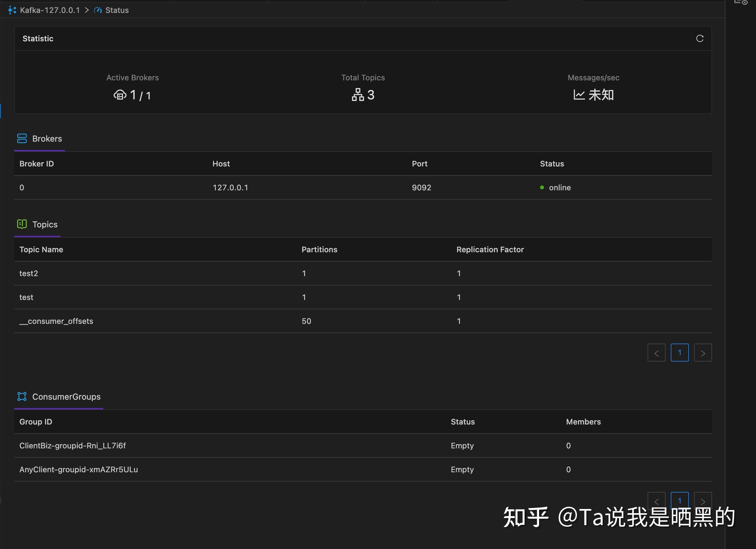Open Kafka-127.0.0.1 breadcrumb link
The image size is (756, 549).
pyautogui.click(x=50, y=10)
